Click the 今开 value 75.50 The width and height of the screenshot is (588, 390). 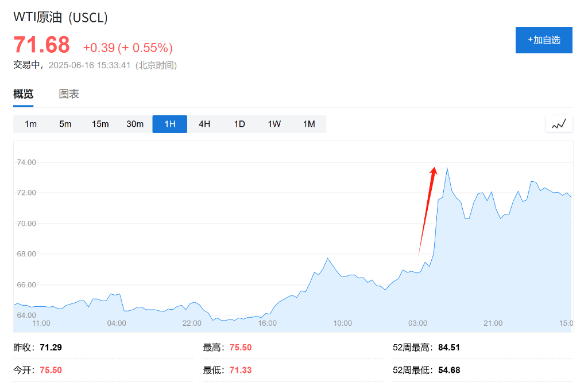pyautogui.click(x=51, y=370)
